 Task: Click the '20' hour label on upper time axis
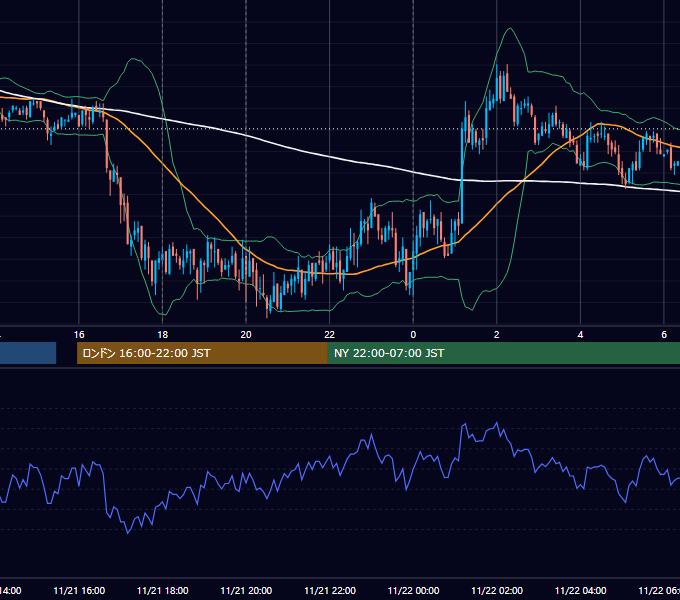246,335
